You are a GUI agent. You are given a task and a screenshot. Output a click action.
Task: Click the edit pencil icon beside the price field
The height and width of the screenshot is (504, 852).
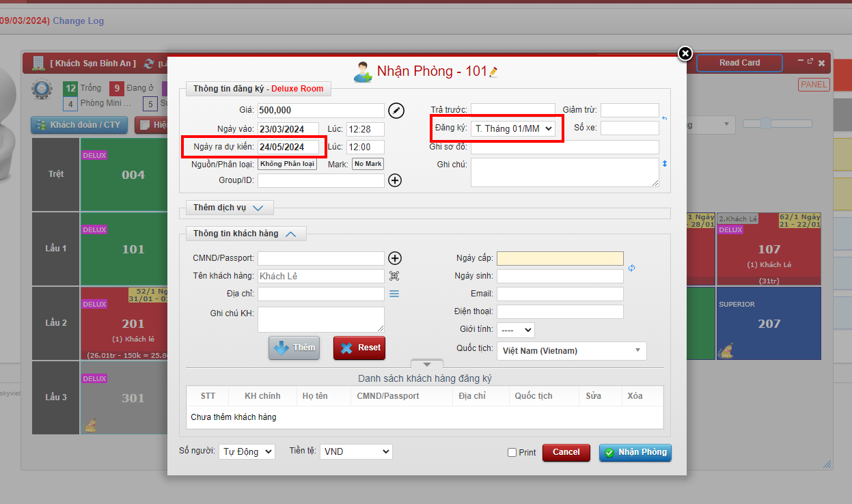396,110
